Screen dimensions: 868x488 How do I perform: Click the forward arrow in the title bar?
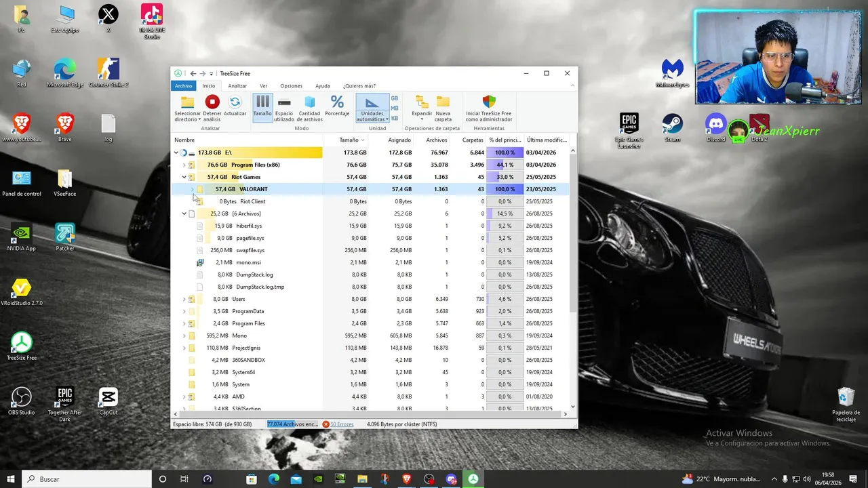click(x=202, y=73)
